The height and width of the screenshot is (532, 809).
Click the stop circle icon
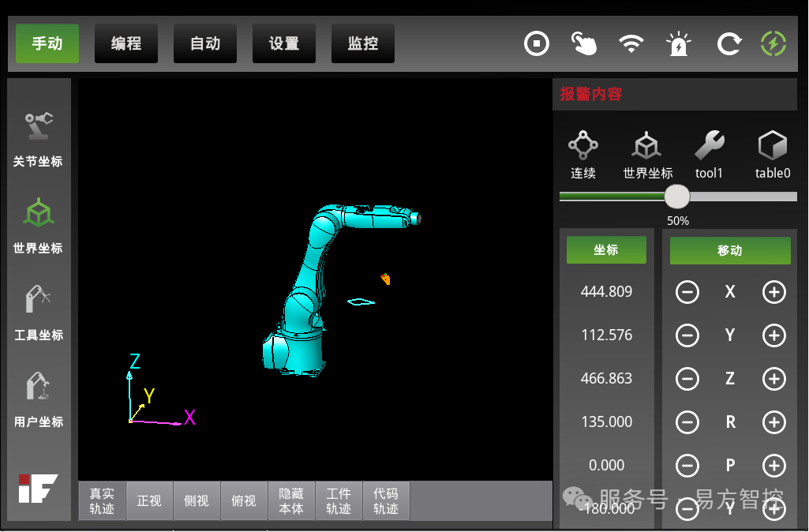537,44
